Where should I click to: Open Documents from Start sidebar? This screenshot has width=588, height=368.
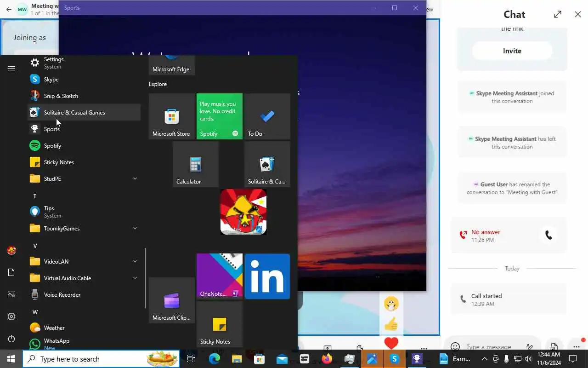click(x=11, y=272)
